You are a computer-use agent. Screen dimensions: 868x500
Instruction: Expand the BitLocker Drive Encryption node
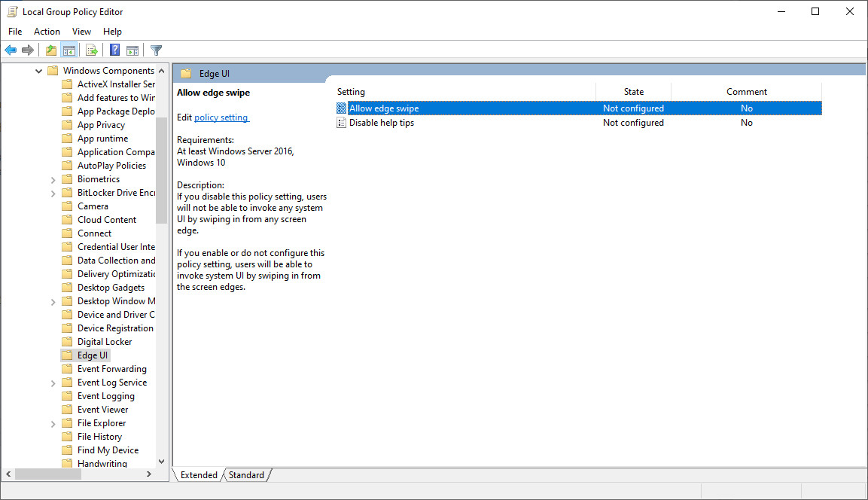tap(53, 194)
